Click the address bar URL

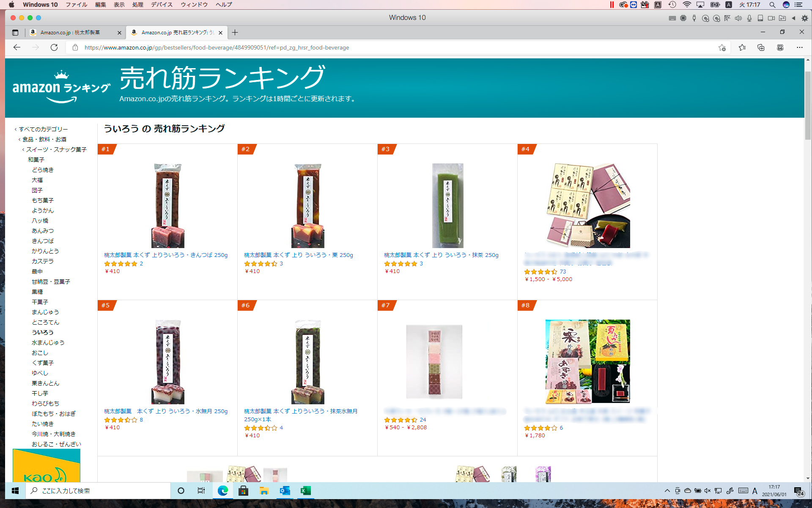pyautogui.click(x=217, y=47)
